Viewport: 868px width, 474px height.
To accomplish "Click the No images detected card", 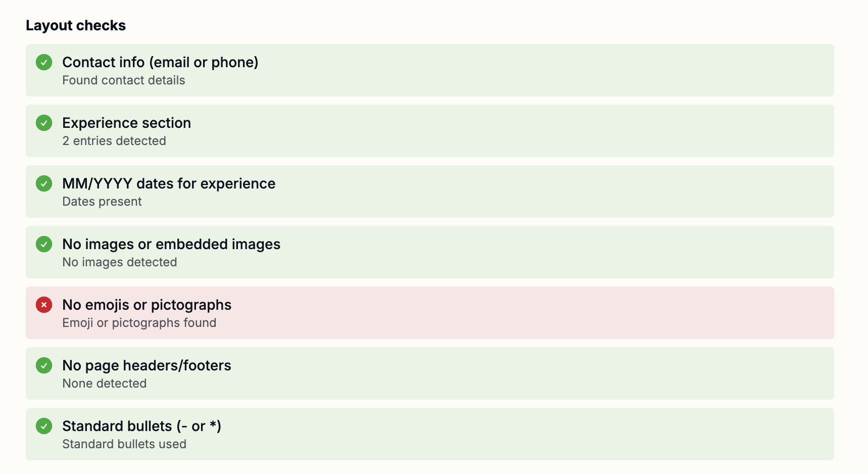I will click(x=429, y=252).
